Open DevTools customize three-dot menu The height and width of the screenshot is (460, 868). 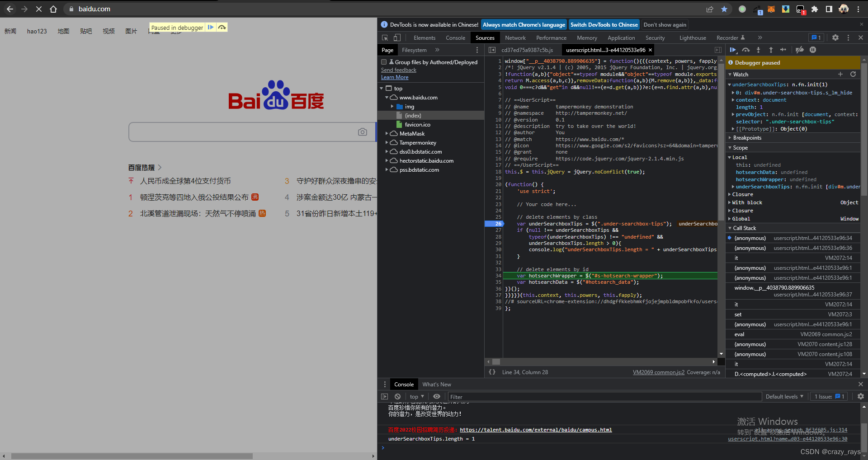point(848,38)
